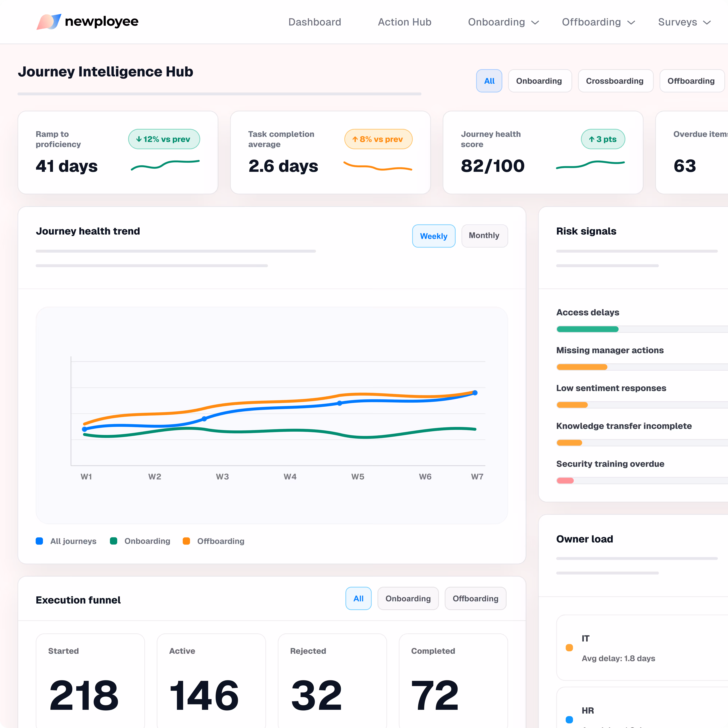Switch chart view back to Weekly

click(x=434, y=236)
